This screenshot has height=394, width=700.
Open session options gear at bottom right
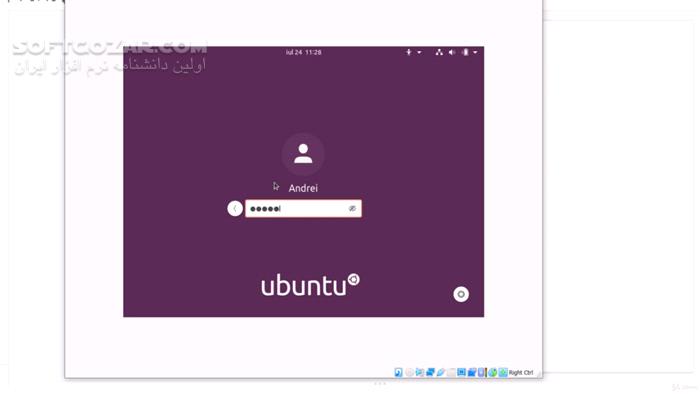point(461,294)
